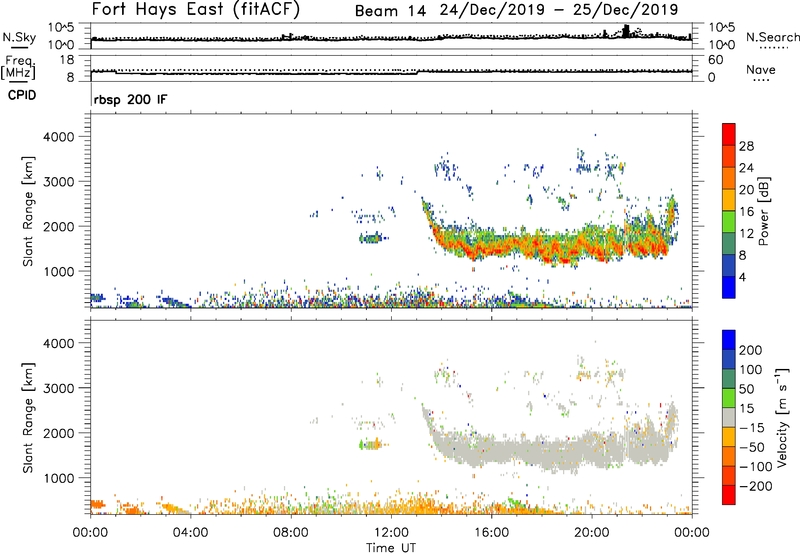Click the '18' label on the frequency axis
This screenshot has height=554, width=800.
[67, 60]
